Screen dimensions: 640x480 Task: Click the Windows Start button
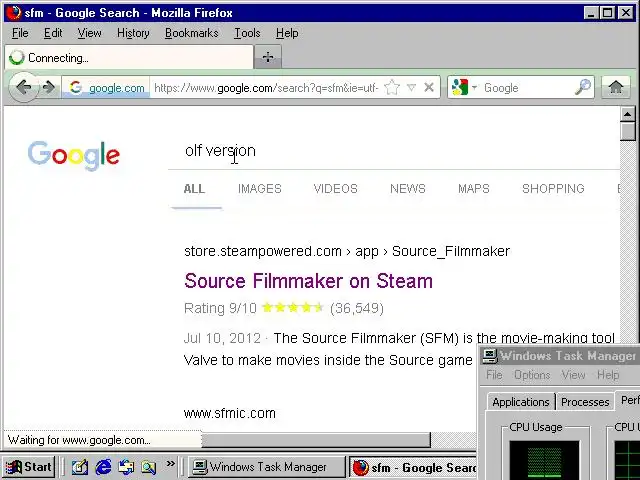(x=29, y=466)
